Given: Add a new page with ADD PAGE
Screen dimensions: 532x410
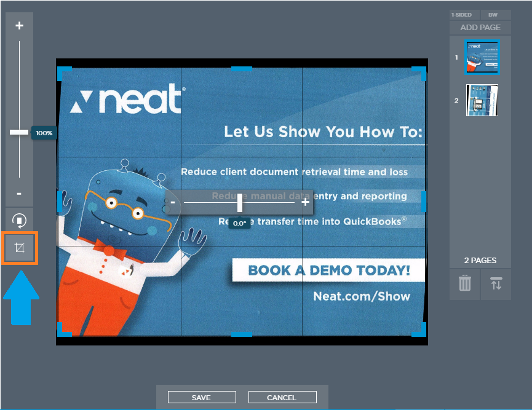Looking at the screenshot, I should (x=480, y=28).
